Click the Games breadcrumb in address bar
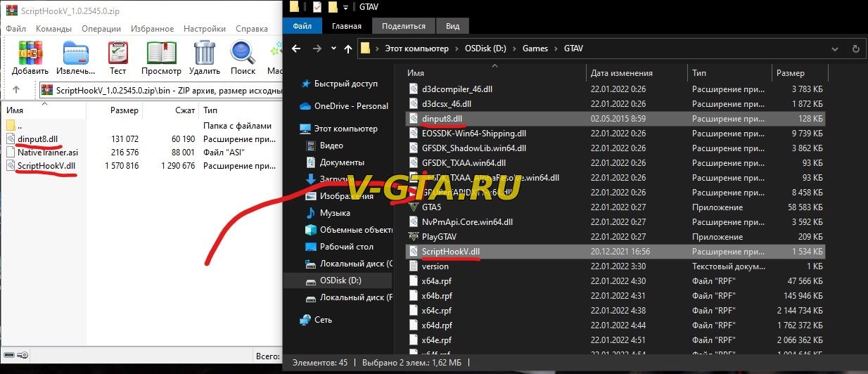 (x=535, y=49)
